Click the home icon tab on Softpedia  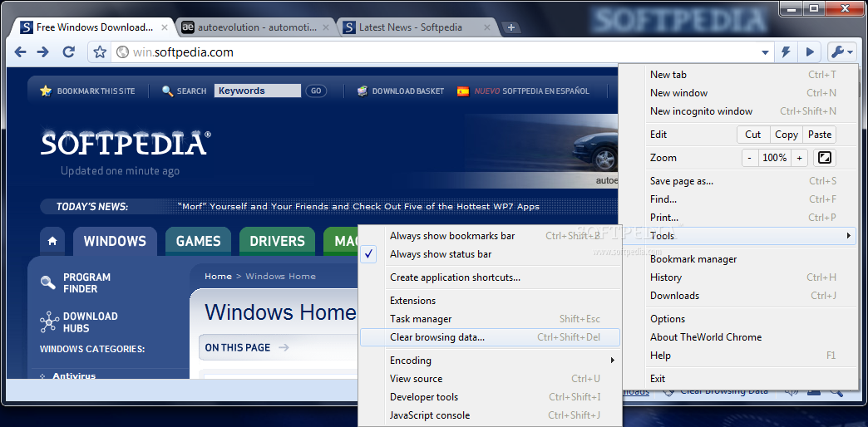pos(52,241)
